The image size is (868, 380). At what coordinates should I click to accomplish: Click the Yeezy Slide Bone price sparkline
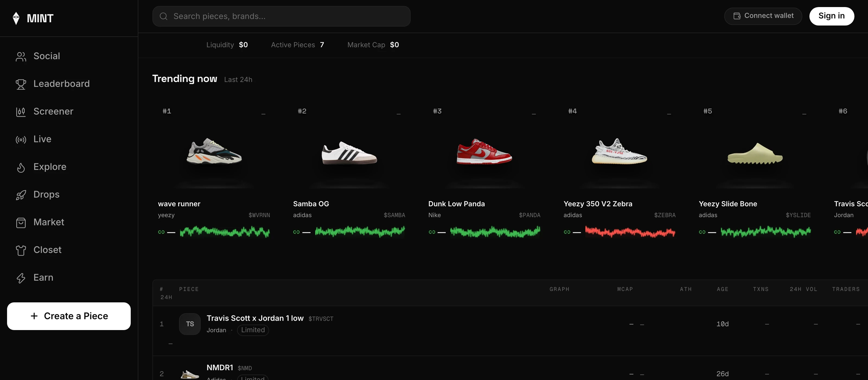766,232
